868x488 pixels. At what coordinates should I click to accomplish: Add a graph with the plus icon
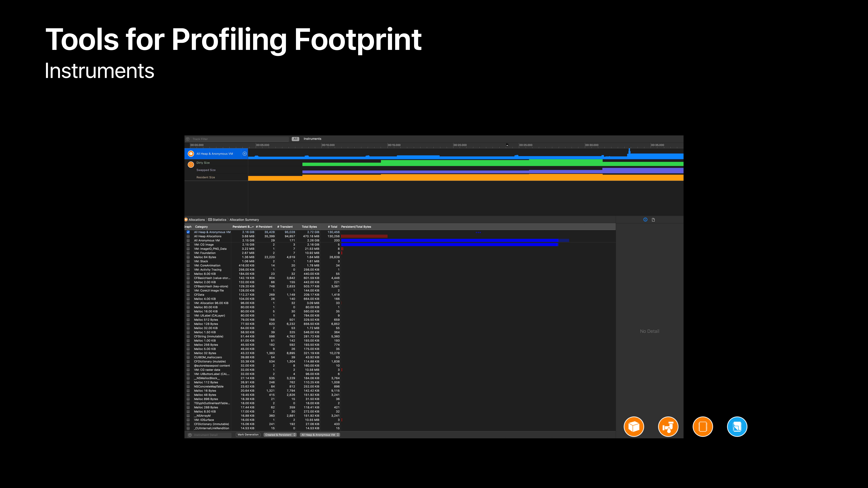tap(245, 154)
